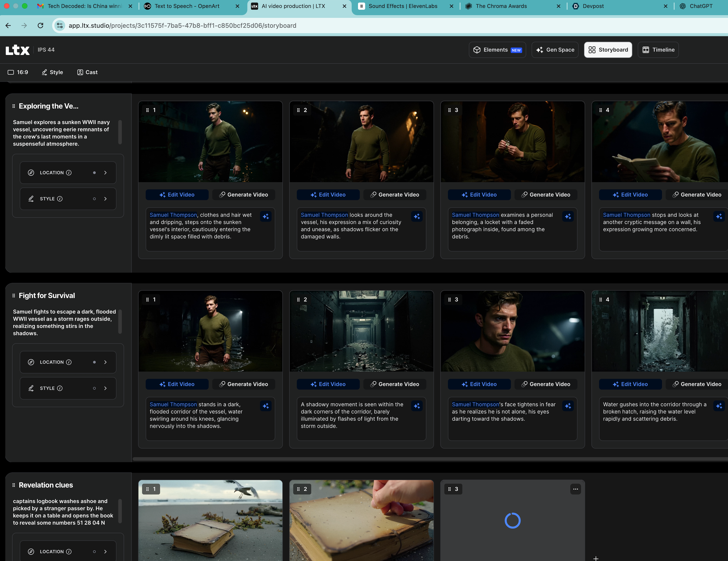Image resolution: width=728 pixels, height=561 pixels.
Task: Click Generate Video on Exploring shot 3
Action: tap(546, 195)
